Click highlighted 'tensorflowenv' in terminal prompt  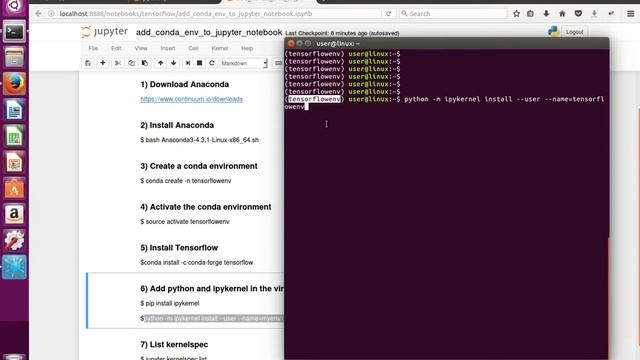click(x=314, y=99)
